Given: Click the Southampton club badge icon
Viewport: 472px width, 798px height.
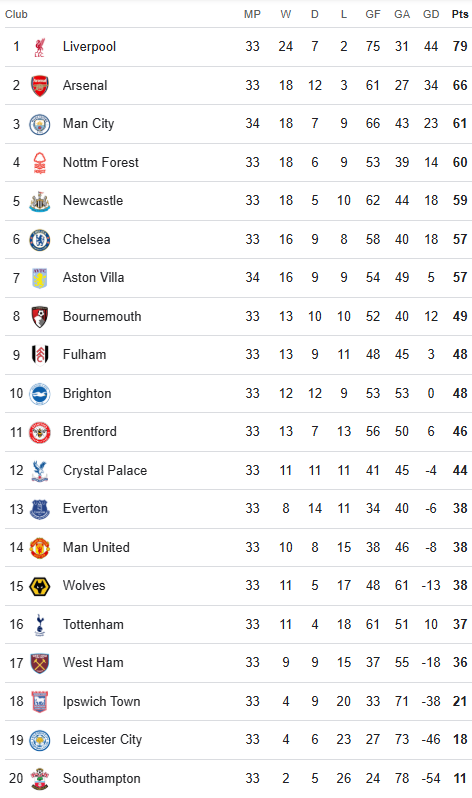Looking at the screenshot, I should tap(40, 779).
